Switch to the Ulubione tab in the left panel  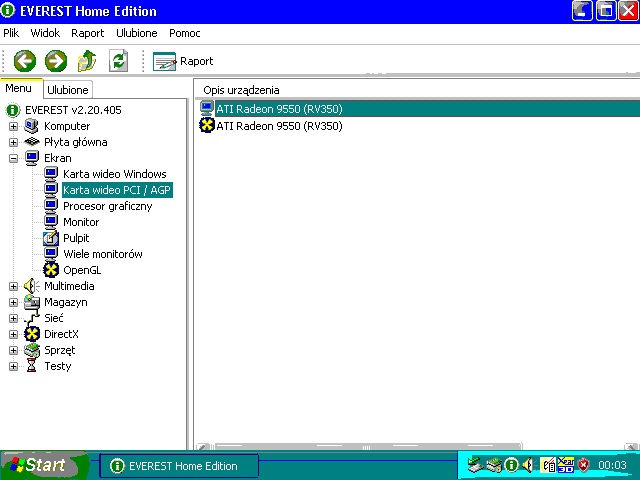(68, 90)
